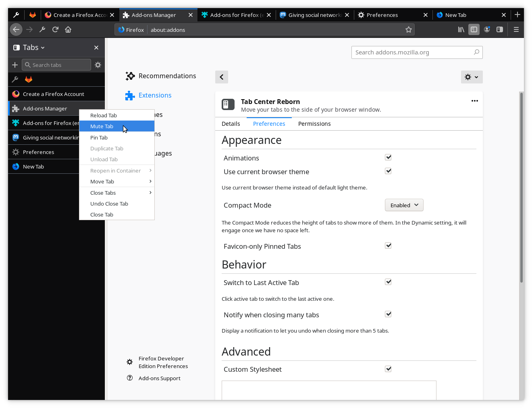Select Undo Close Tab in the context menu
The height and width of the screenshot is (408, 532).
pyautogui.click(x=117, y=204)
